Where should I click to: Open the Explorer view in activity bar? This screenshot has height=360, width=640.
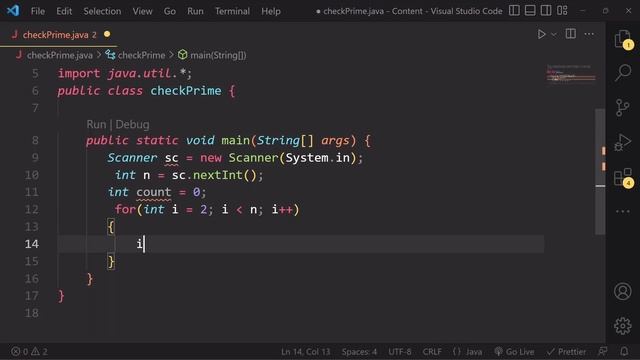click(623, 40)
